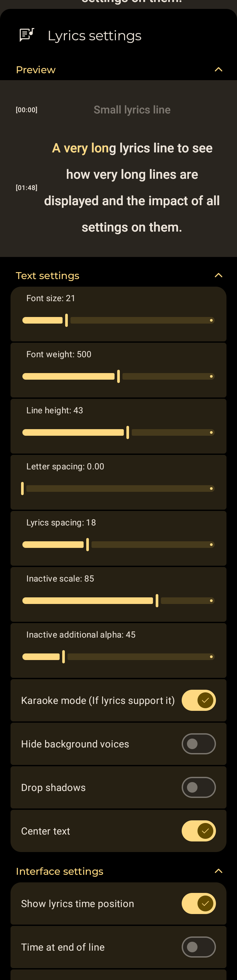Tap the long lyrics line in preview
237x980 pixels.
(x=132, y=188)
